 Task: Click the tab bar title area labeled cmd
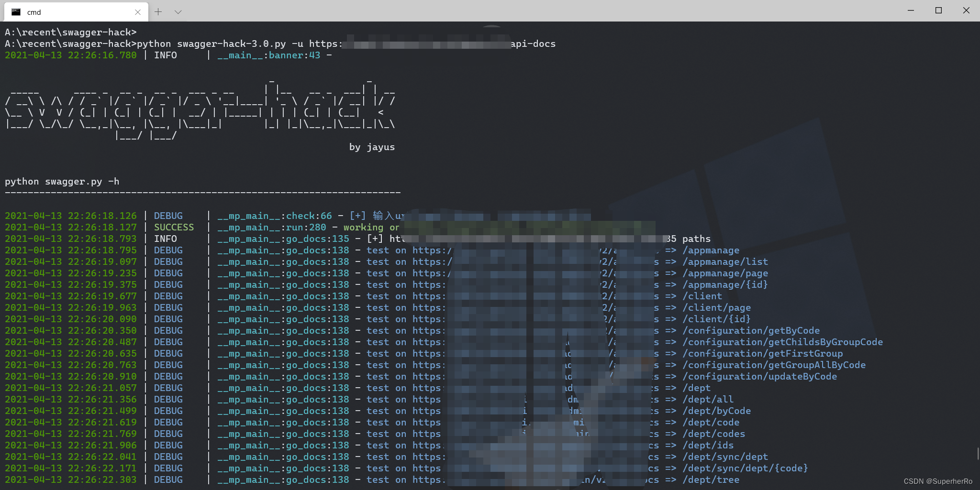pyautogui.click(x=33, y=11)
